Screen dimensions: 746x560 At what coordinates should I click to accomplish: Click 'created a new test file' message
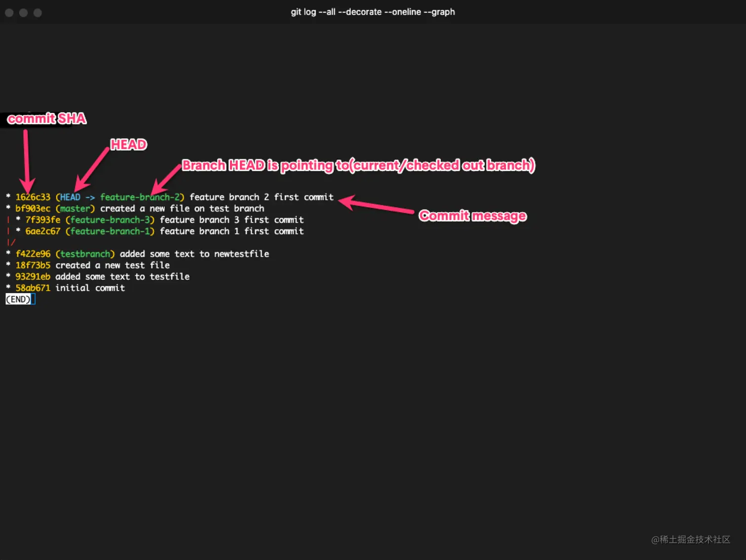point(112,265)
